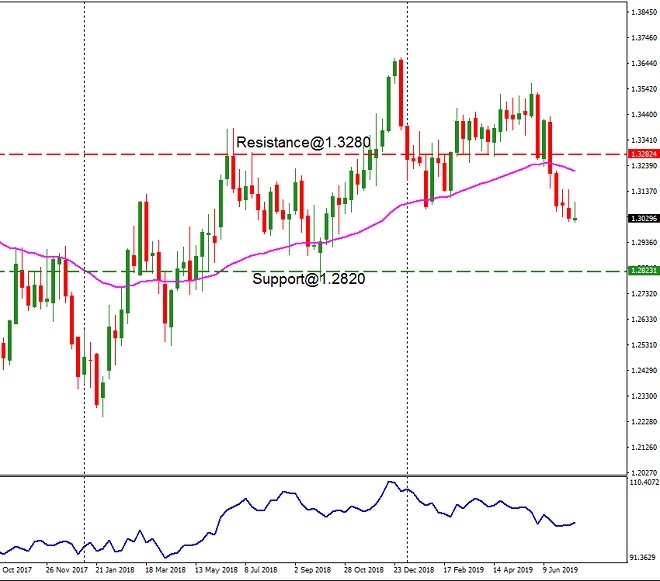Click the 91.3629 indicator scale value
This screenshot has width=660, height=581.
coord(644,557)
